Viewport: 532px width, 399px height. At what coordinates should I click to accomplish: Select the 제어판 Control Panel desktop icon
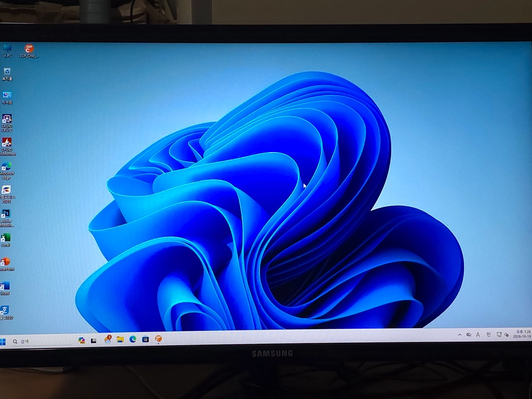coord(7,98)
